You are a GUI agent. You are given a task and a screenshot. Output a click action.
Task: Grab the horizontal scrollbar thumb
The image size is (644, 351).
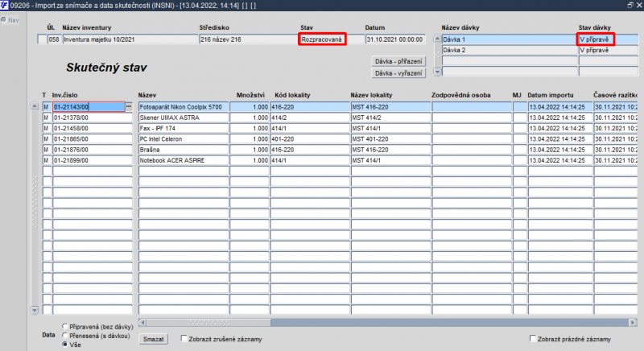pyautogui.click(x=208, y=322)
